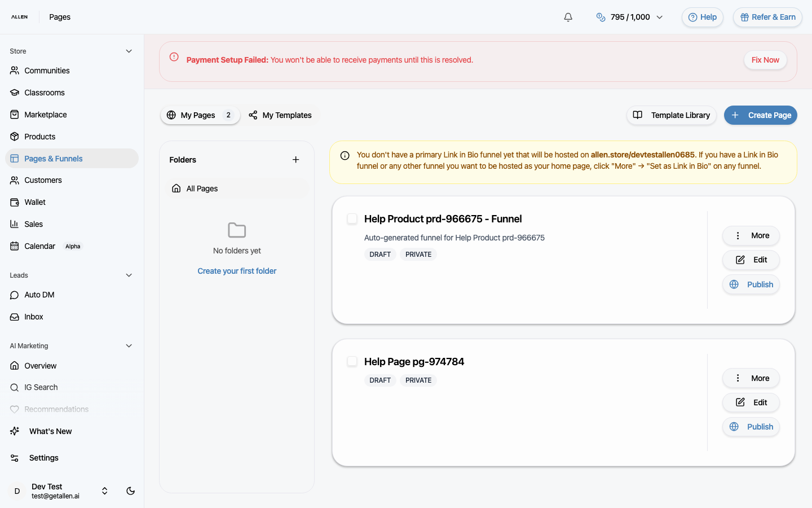
Task: Open the notifications bell
Action: [x=568, y=17]
